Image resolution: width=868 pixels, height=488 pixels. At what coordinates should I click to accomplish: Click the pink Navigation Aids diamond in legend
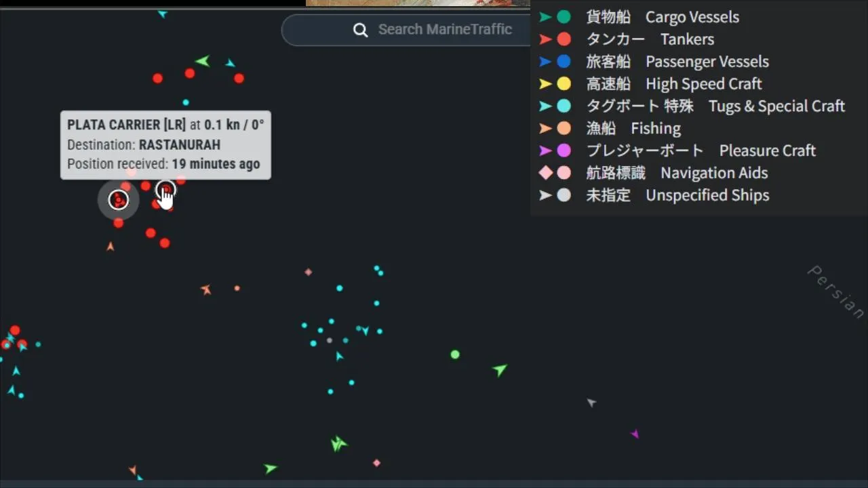(546, 173)
